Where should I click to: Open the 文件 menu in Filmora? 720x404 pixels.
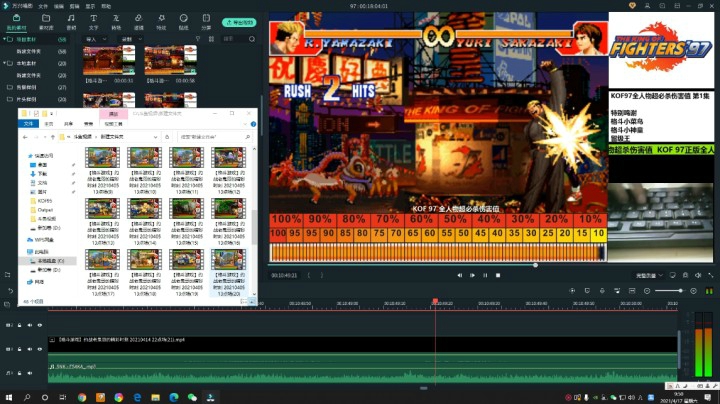pos(43,6)
